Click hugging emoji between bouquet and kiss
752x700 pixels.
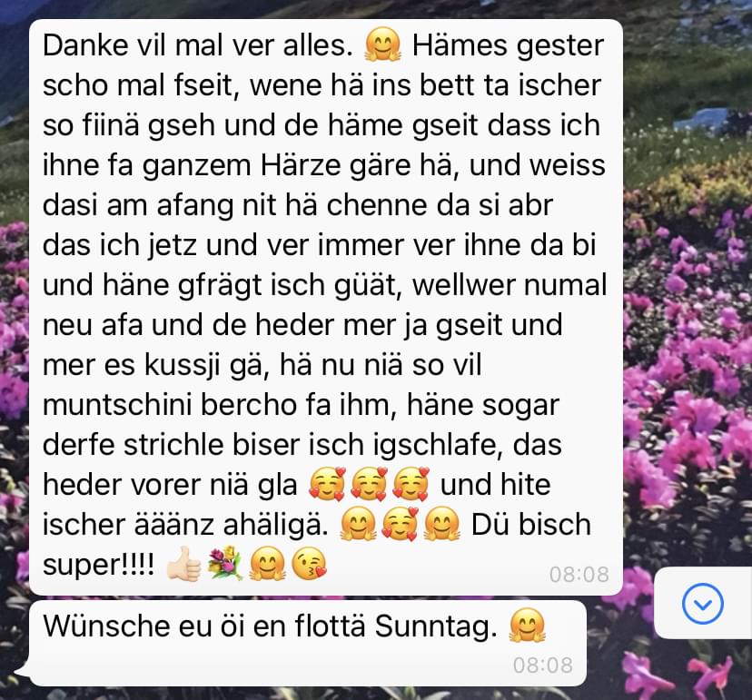pyautogui.click(x=268, y=563)
